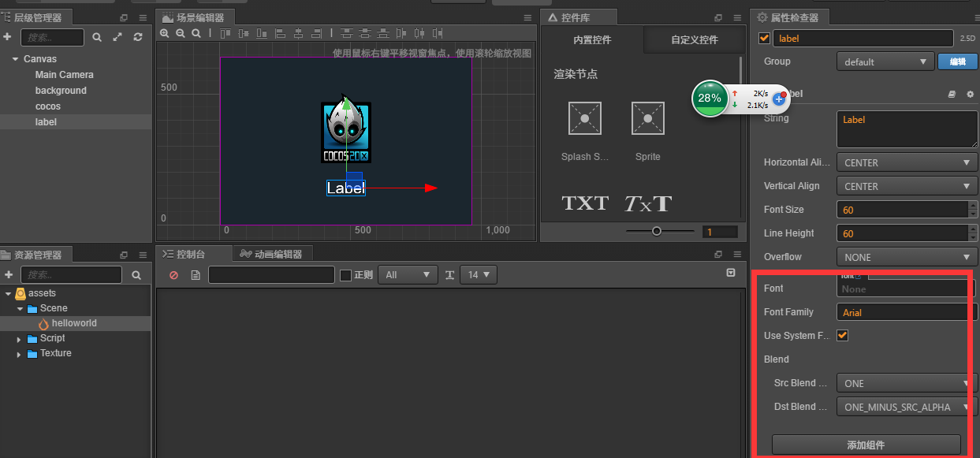Viewport: 980px width, 458px height.
Task: Click the scene zoom reset icon
Action: coord(196,33)
